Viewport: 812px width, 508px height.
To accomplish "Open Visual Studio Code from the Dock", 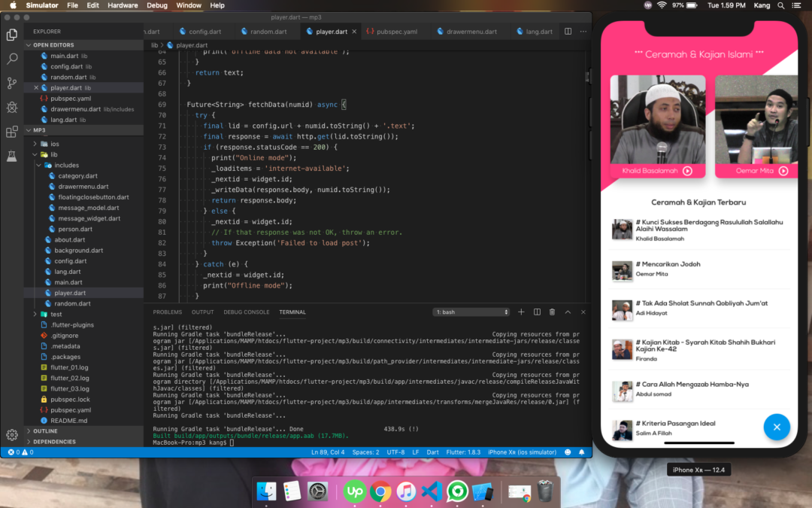I will 432,491.
